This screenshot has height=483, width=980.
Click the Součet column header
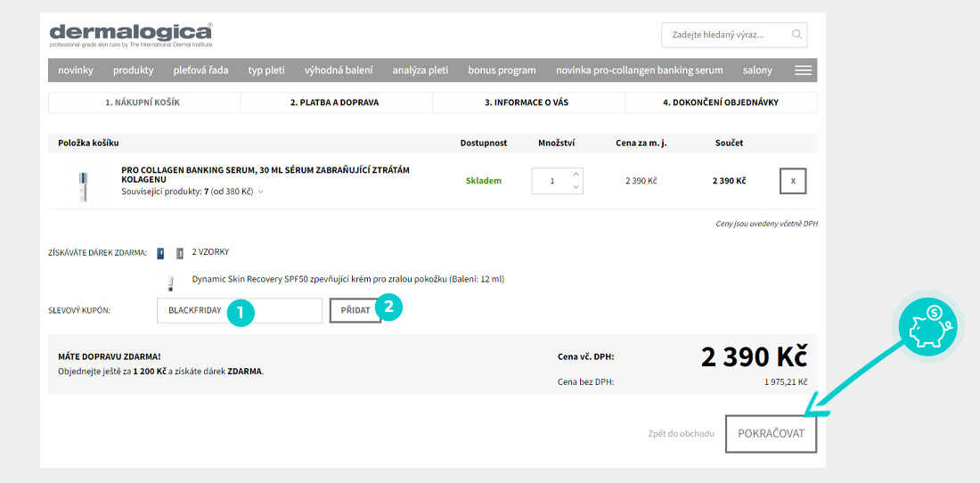(x=729, y=143)
